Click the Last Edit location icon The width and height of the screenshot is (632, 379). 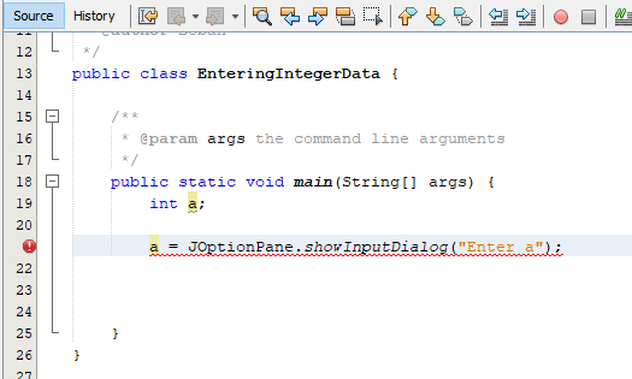tap(148, 17)
